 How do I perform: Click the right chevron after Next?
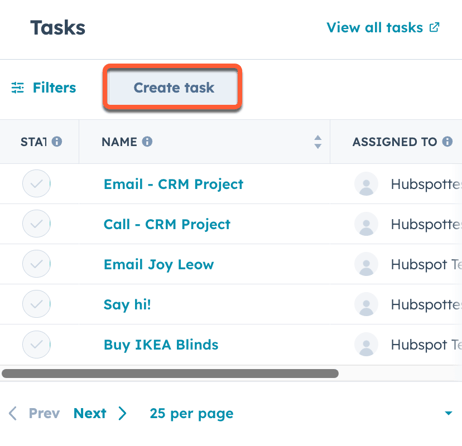pos(123,413)
